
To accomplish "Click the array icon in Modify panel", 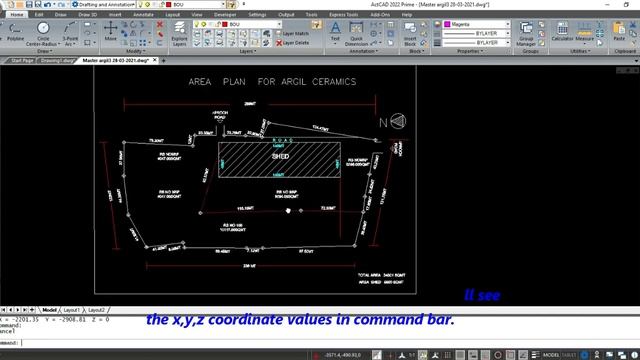I will [142, 42].
